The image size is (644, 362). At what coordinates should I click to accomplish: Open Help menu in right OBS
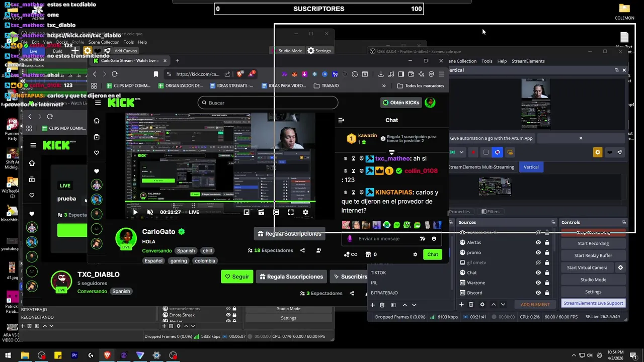pos(502,61)
